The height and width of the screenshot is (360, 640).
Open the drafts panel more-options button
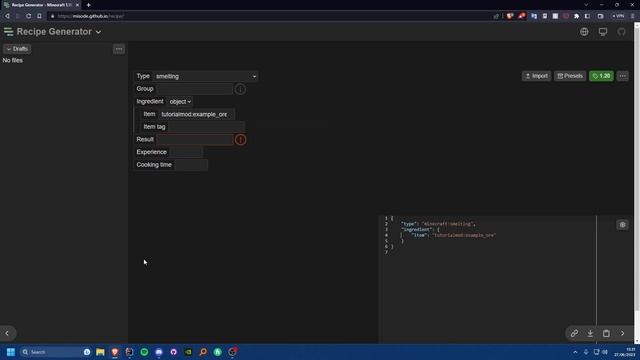119,49
